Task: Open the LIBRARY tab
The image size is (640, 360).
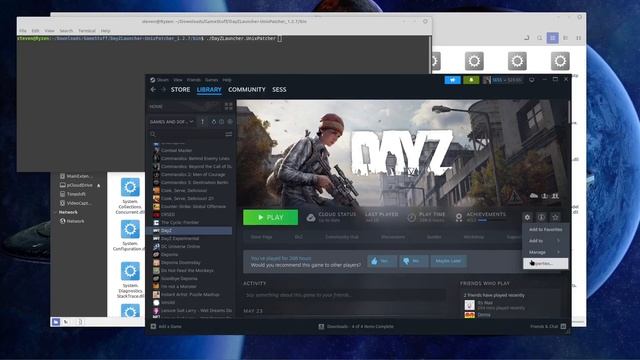Action: (209, 89)
